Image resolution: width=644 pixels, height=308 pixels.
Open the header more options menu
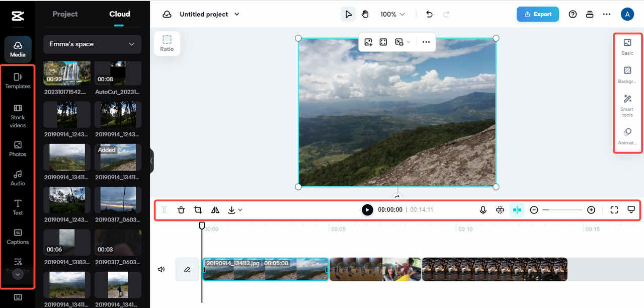click(x=607, y=14)
